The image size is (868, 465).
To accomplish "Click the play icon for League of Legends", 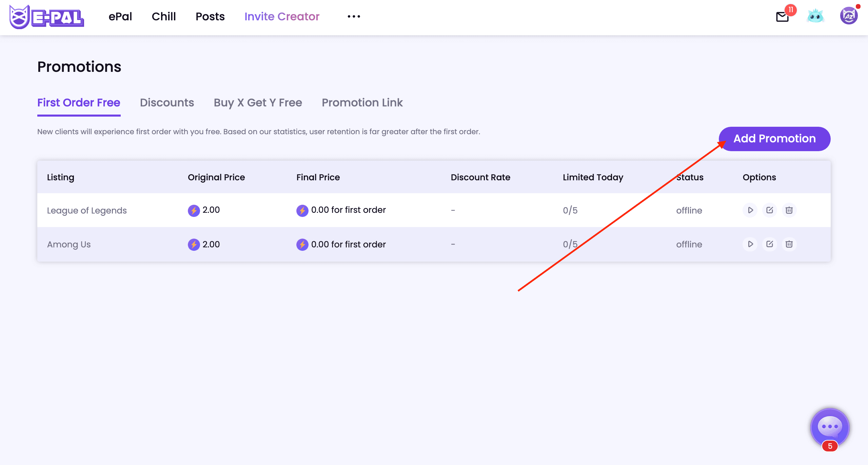I will (751, 209).
